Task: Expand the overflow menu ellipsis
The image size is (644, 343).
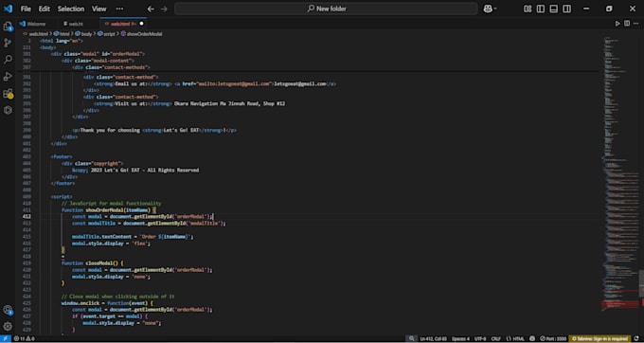Action: (119, 9)
